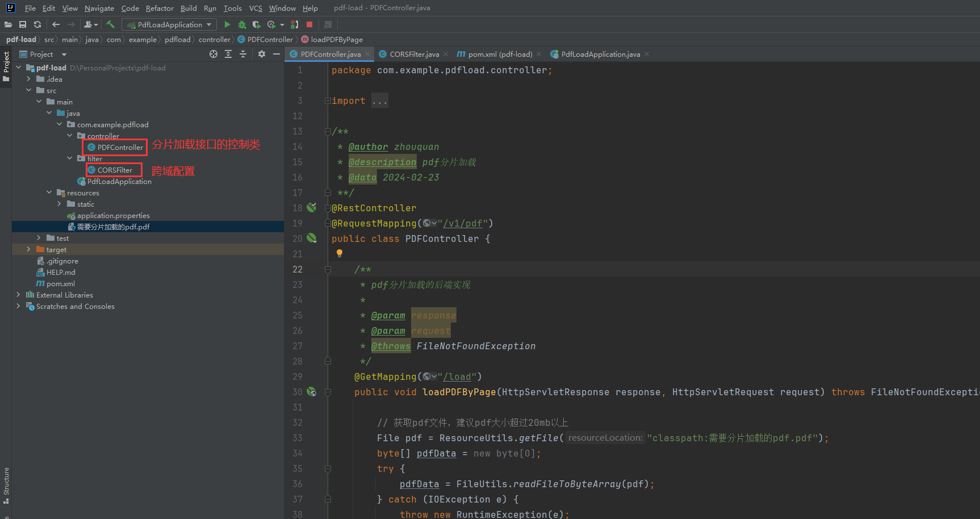Open the File menu

coord(30,8)
